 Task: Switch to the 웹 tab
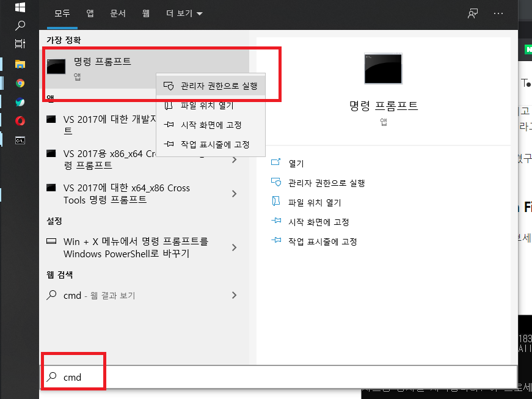pyautogui.click(x=146, y=13)
